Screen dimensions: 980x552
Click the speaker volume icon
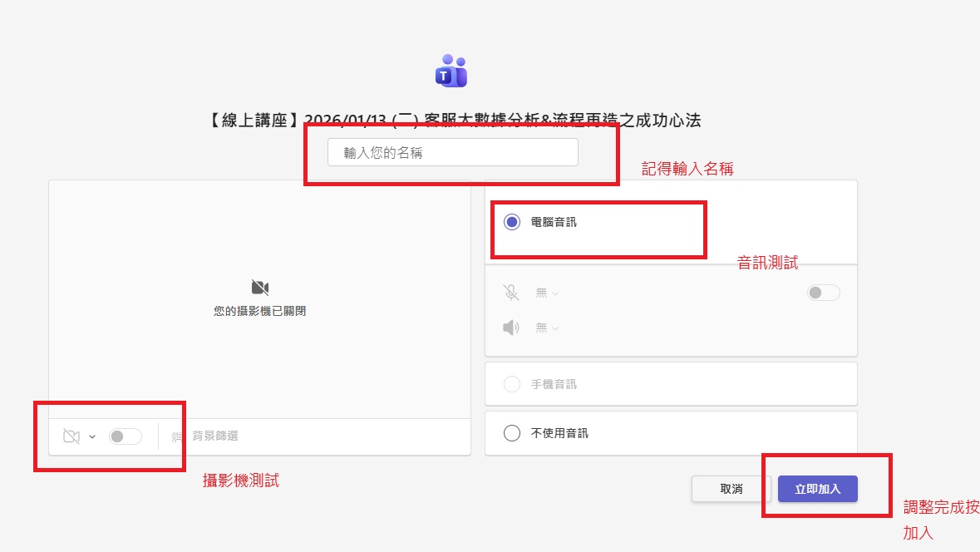point(511,328)
